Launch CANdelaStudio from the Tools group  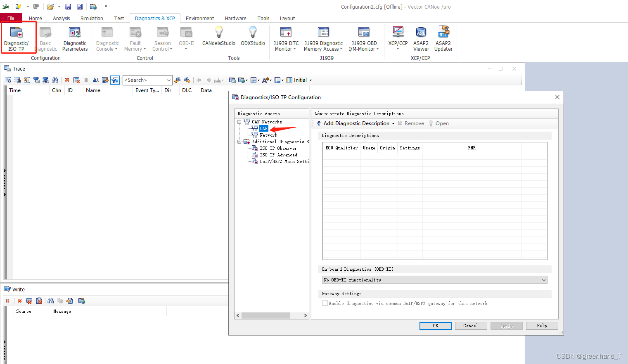tap(219, 36)
